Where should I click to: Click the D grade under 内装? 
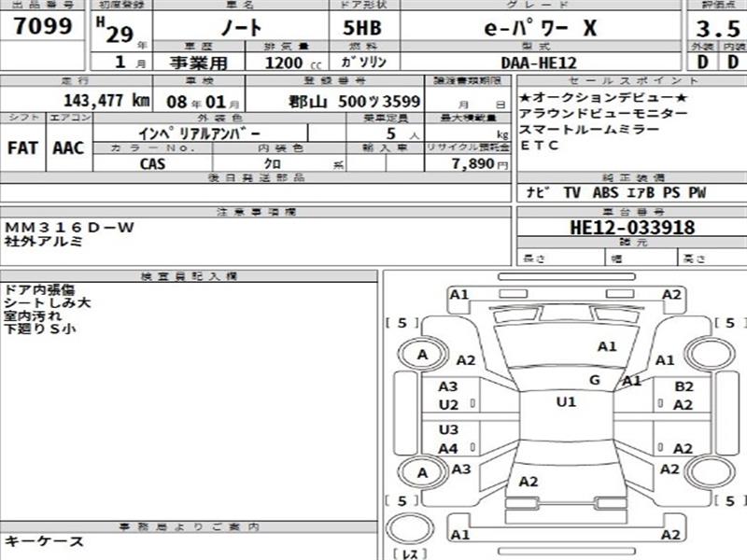tap(733, 62)
